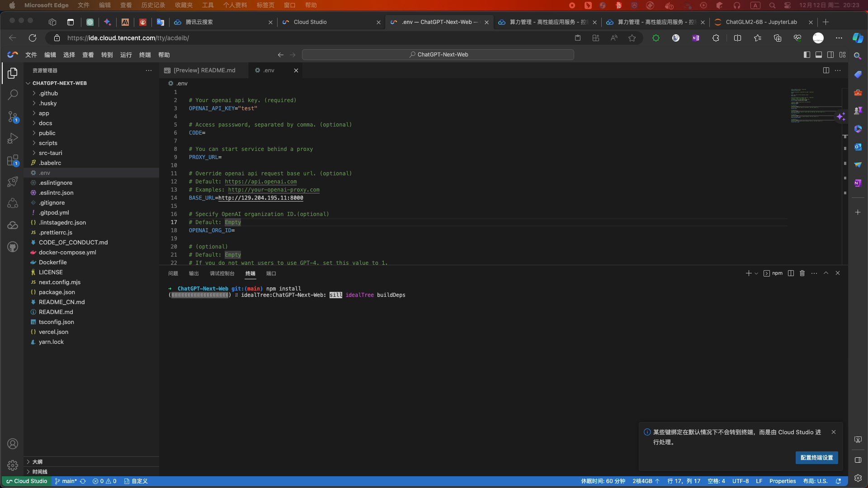The image size is (868, 488).
Task: Open the Search view in activity bar
Action: (x=13, y=94)
